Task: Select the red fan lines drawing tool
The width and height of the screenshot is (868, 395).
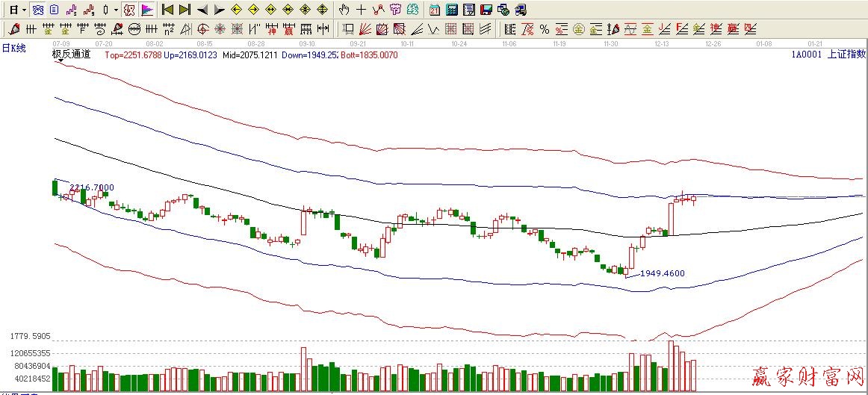Action: click(365, 29)
